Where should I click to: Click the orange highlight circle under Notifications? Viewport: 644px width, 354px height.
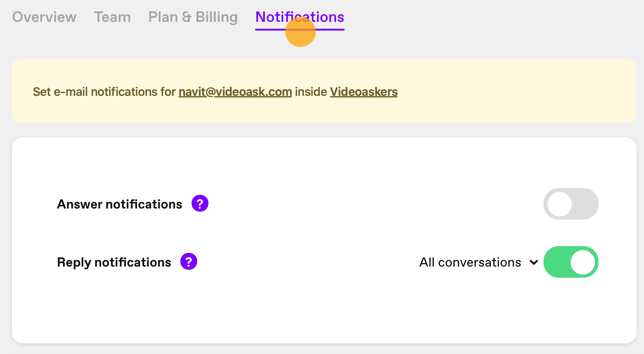(300, 32)
